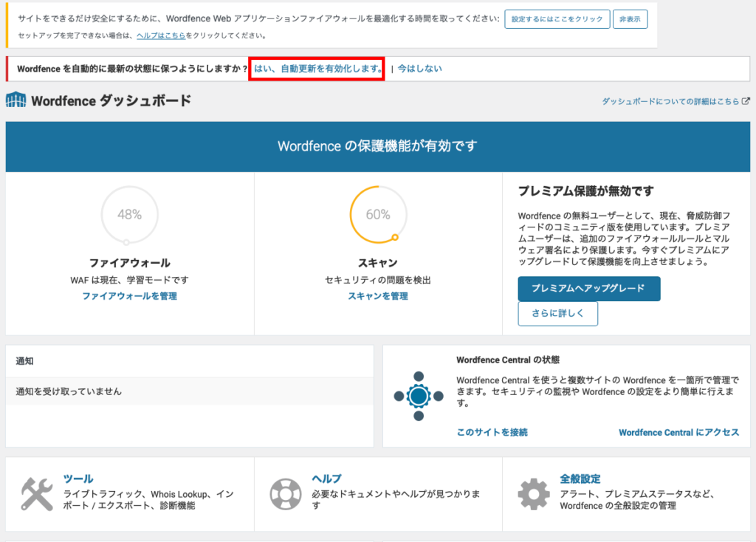The width and height of the screenshot is (756, 542).
Task: Click 設定するにはここをクリック button
Action: coord(557,19)
